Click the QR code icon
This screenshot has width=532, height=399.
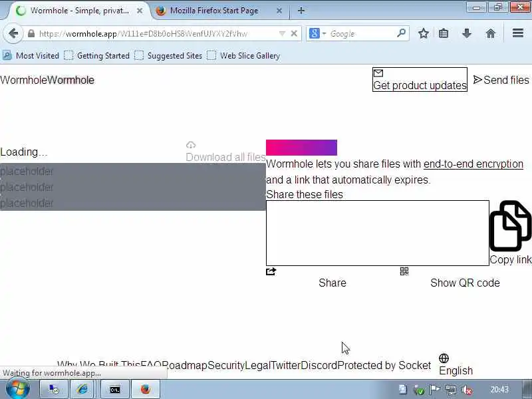pos(404,271)
